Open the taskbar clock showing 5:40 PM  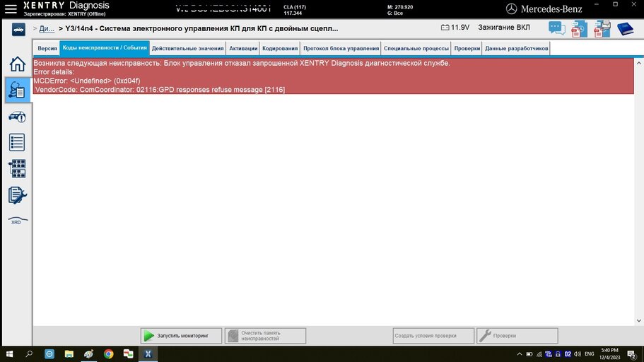pos(610,354)
